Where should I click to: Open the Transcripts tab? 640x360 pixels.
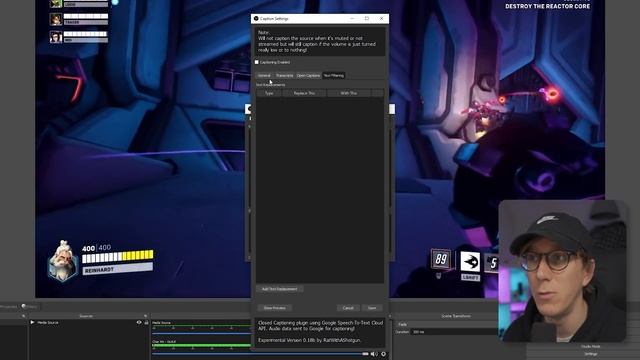[x=284, y=76]
